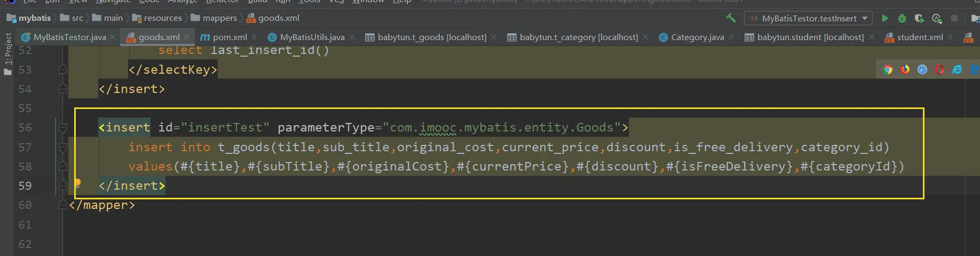Run with coverage using the shield icon
The image size is (980, 256).
[x=919, y=18]
